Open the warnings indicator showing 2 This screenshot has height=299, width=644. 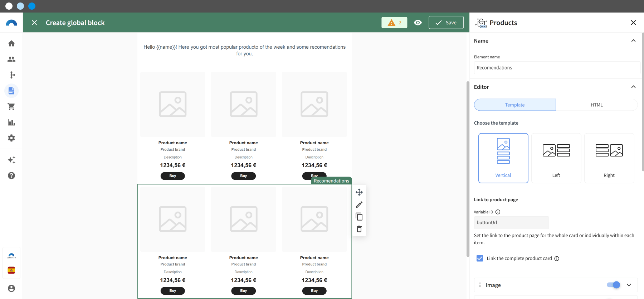coord(394,23)
